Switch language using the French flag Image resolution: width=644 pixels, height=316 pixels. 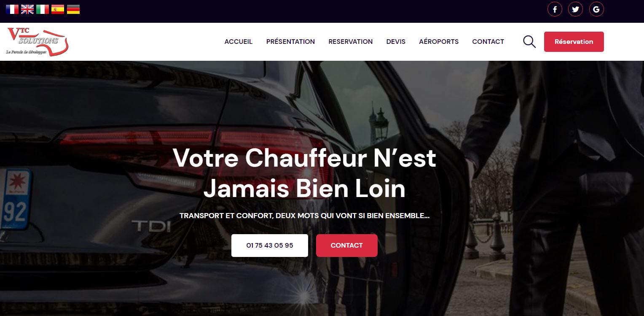tap(12, 9)
